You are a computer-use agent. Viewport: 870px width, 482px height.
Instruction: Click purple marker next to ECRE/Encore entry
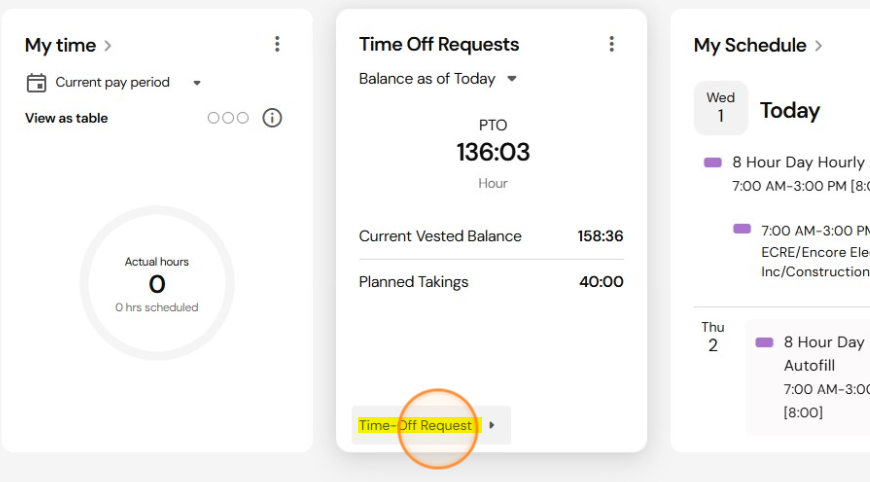click(x=742, y=229)
